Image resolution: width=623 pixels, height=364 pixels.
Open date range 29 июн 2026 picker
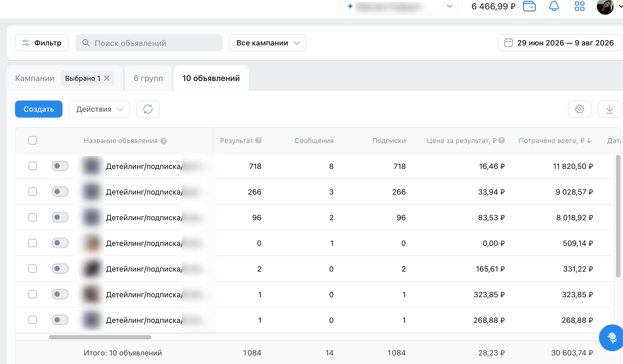pos(559,43)
